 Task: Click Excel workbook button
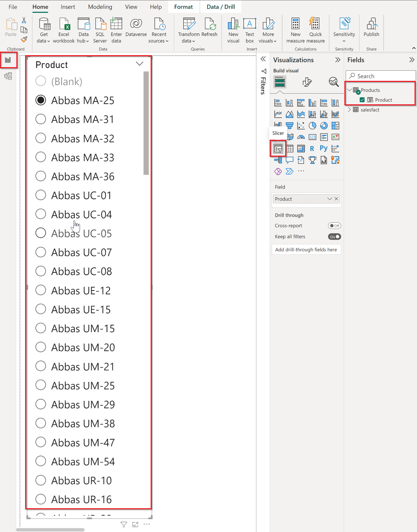pos(64,30)
